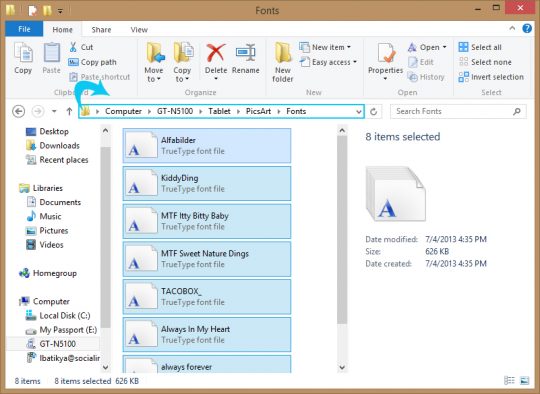Delete the selected files

(x=216, y=61)
